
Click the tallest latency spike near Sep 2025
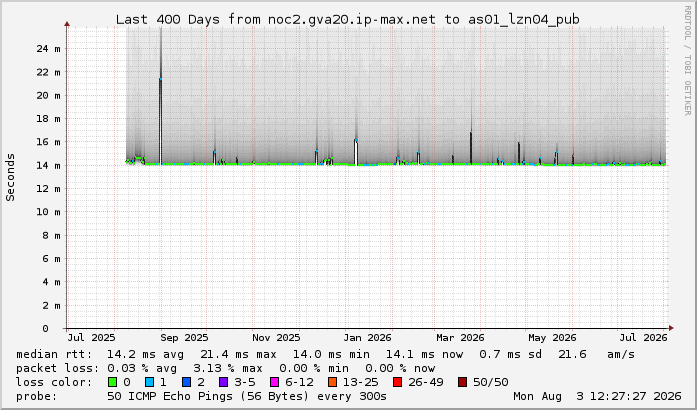(160, 98)
